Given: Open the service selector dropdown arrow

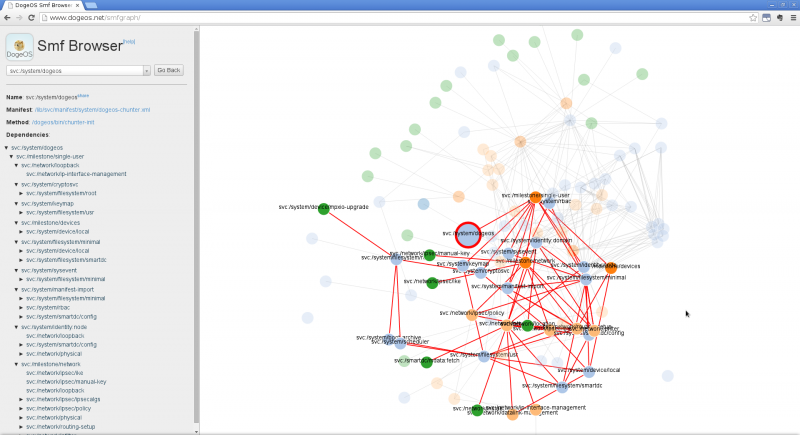Looking at the screenshot, I should coord(146,71).
